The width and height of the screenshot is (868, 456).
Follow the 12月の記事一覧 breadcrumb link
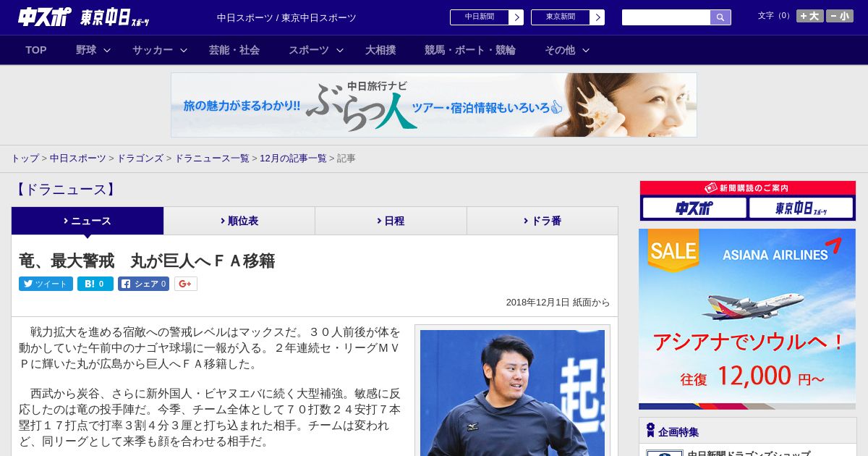[293, 158]
